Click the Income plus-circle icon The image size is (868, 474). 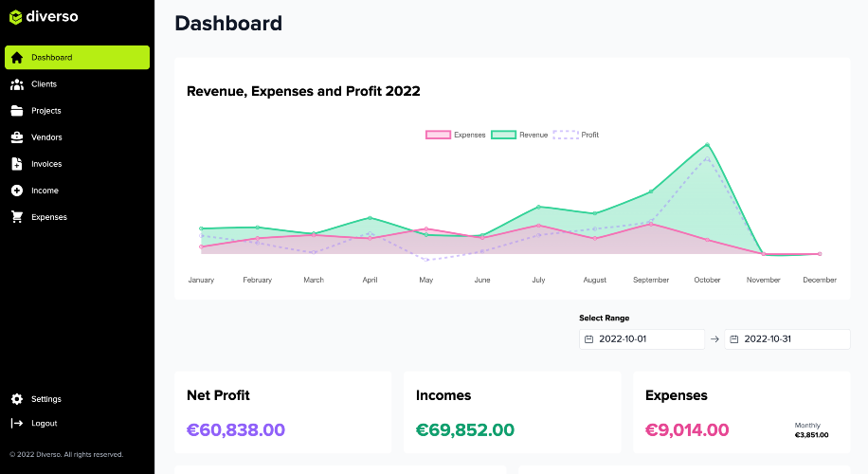tap(17, 191)
